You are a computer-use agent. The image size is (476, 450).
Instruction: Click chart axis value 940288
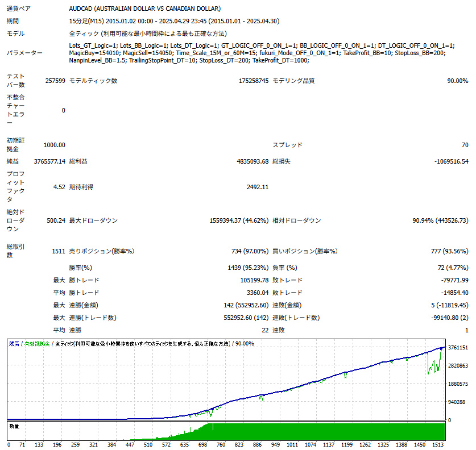pyautogui.click(x=457, y=402)
